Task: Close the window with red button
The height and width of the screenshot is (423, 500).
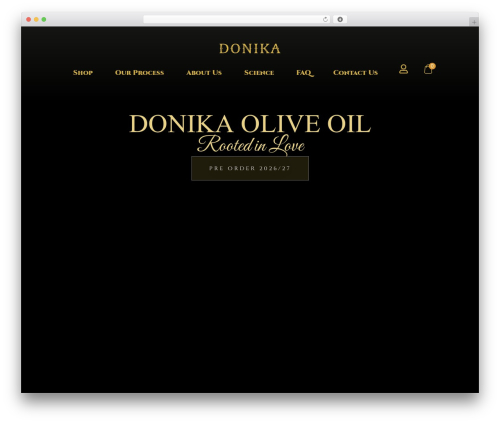Action: click(x=29, y=19)
